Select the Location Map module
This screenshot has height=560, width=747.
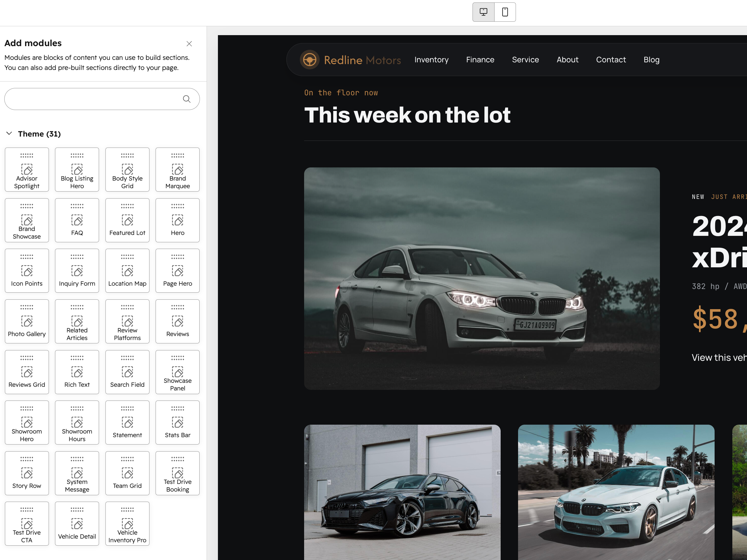[127, 271]
